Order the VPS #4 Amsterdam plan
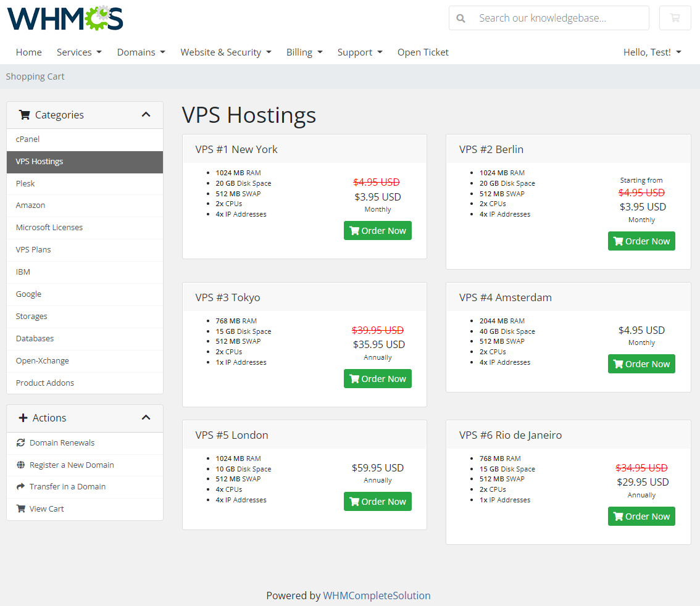Viewport: 700px width, 606px height. coord(641,363)
